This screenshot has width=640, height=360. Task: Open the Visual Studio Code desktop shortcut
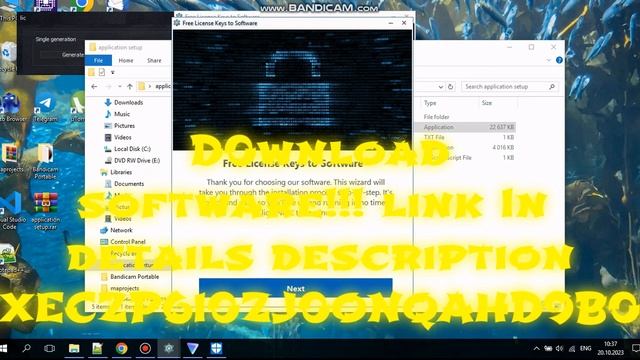pyautogui.click(x=11, y=211)
